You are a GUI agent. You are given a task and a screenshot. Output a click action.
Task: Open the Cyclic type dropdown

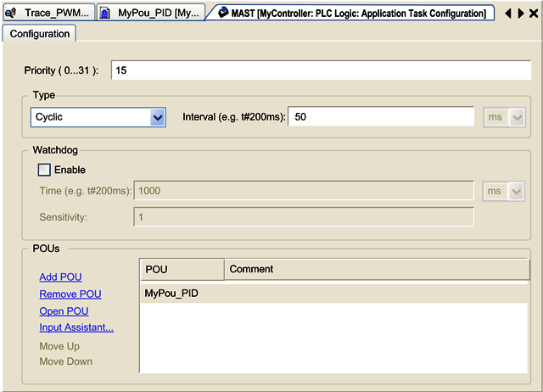point(157,117)
